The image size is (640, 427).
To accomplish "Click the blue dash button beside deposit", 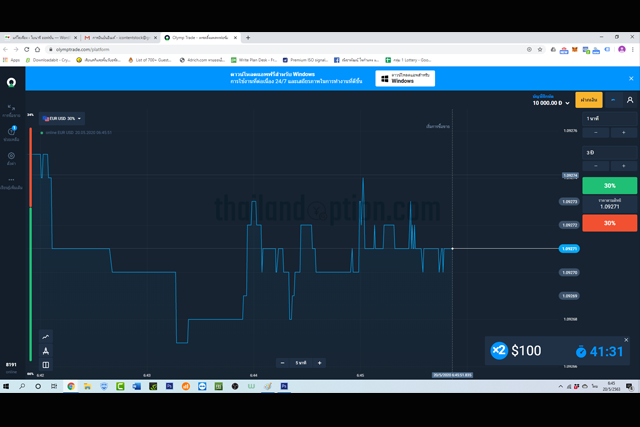I will [613, 100].
